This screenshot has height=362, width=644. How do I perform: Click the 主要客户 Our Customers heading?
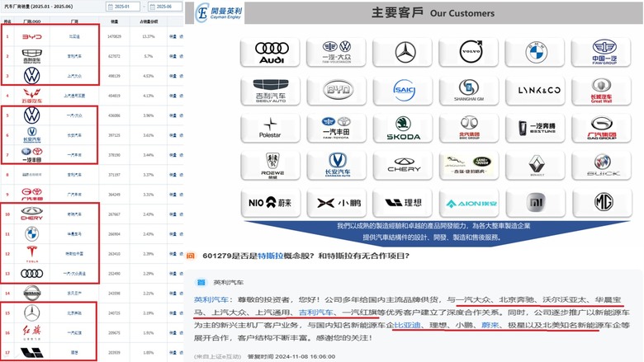(433, 12)
